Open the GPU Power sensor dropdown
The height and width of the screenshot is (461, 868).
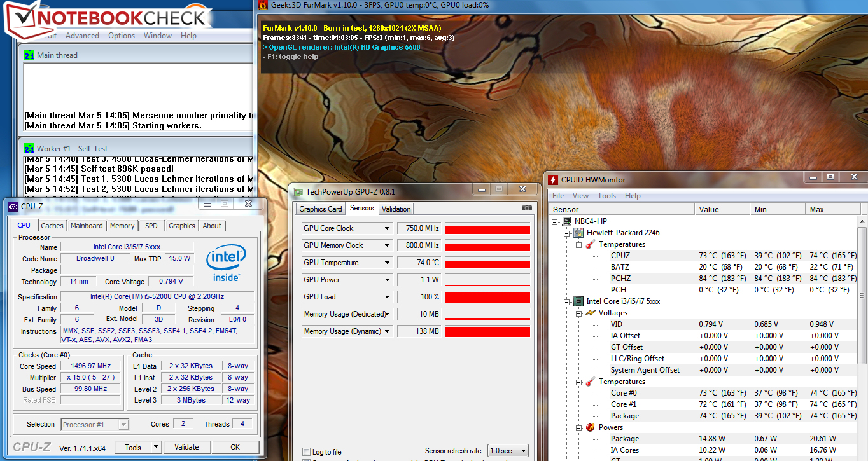coord(386,280)
